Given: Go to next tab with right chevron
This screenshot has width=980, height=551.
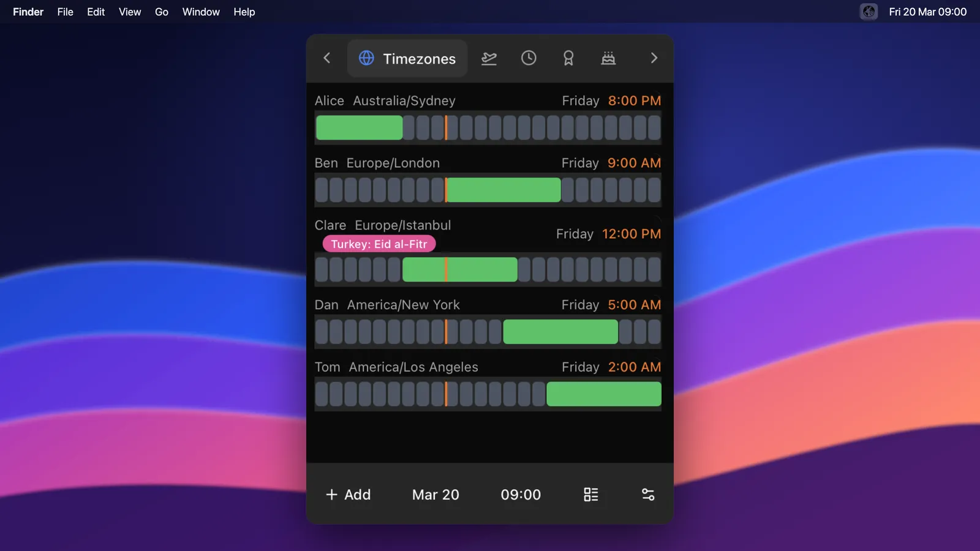Looking at the screenshot, I should (654, 58).
